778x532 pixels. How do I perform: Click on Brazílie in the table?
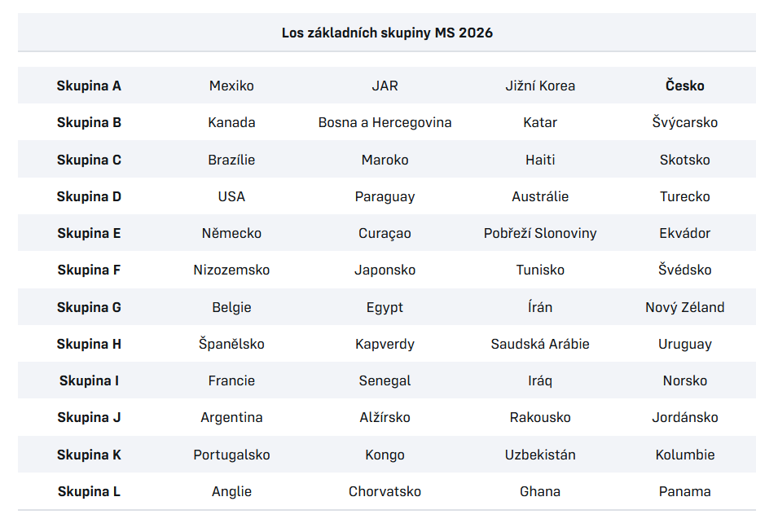(231, 160)
